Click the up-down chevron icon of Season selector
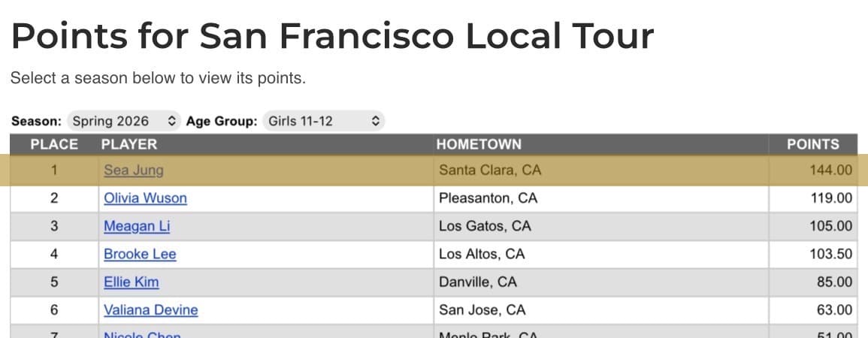The height and width of the screenshot is (338, 868). (x=171, y=121)
